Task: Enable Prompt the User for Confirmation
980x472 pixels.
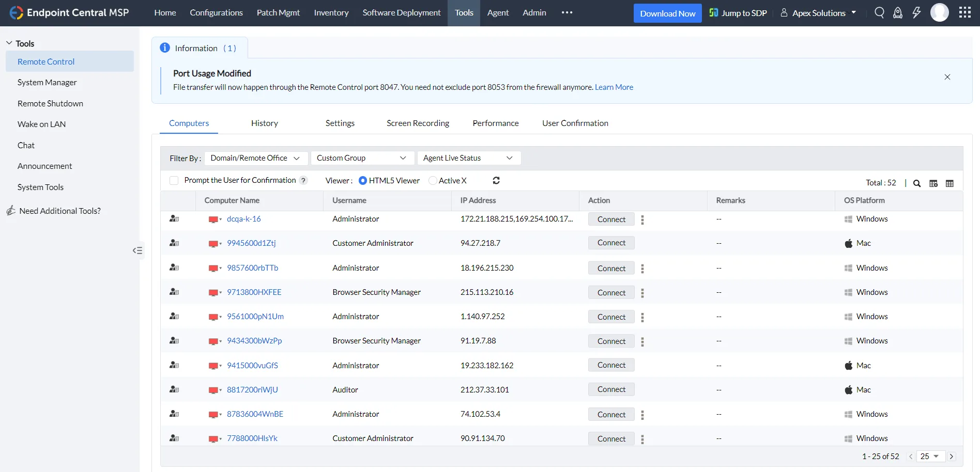Action: pyautogui.click(x=174, y=180)
